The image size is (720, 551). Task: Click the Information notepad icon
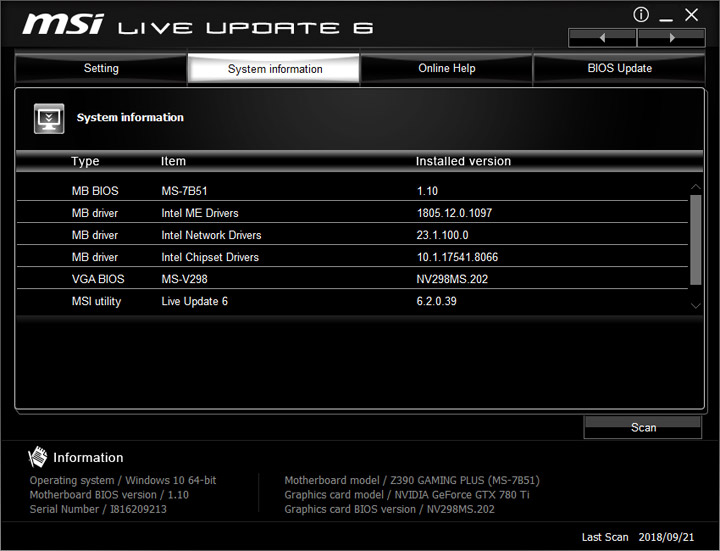coord(37,457)
